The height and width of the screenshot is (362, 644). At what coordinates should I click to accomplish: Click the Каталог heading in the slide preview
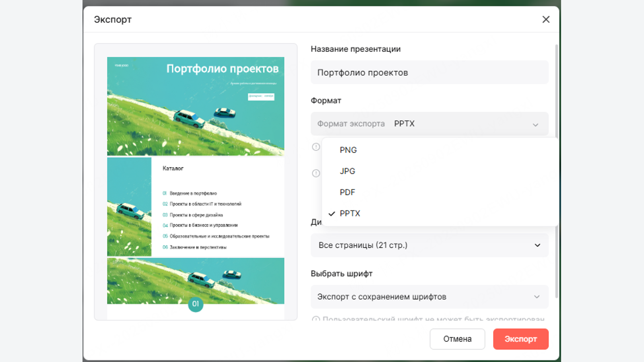173,169
